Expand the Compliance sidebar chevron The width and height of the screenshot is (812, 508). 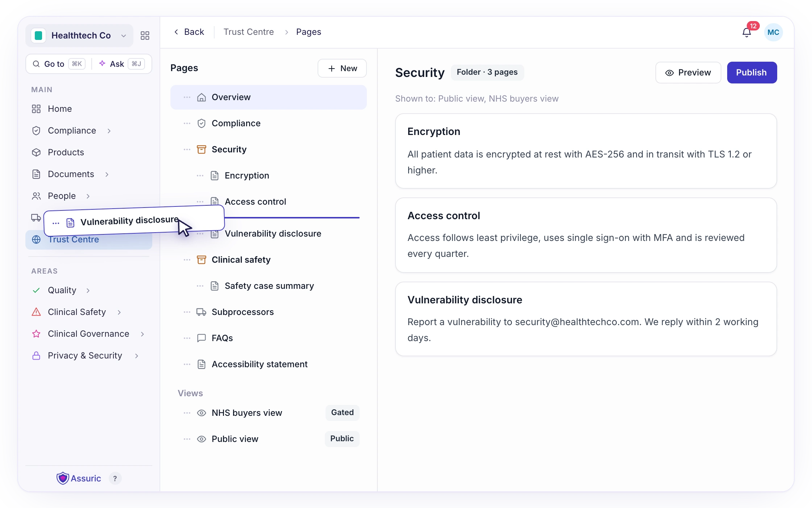tap(109, 131)
